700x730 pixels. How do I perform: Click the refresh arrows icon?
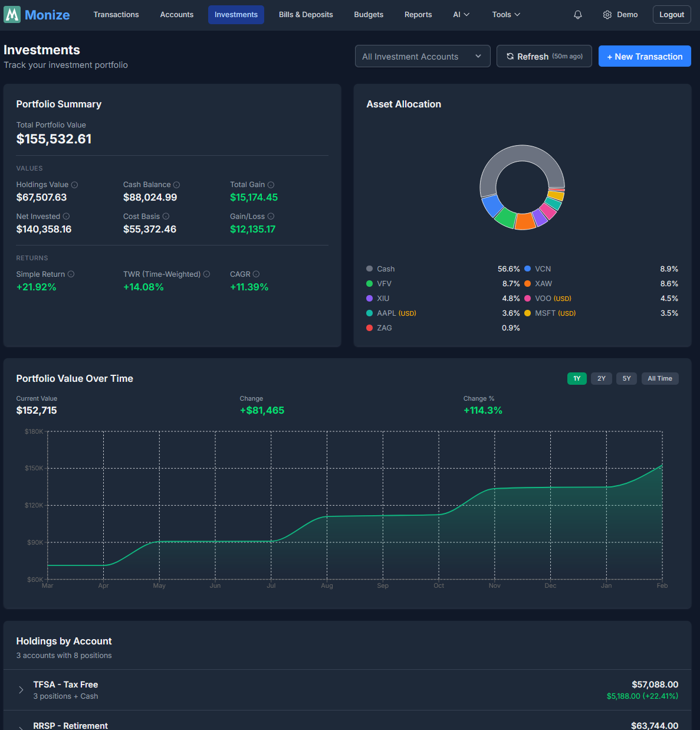[x=510, y=56]
